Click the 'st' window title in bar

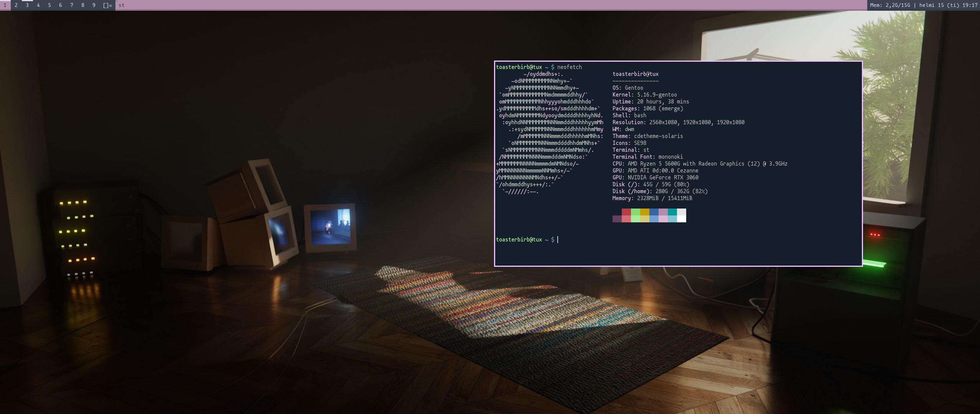122,5
